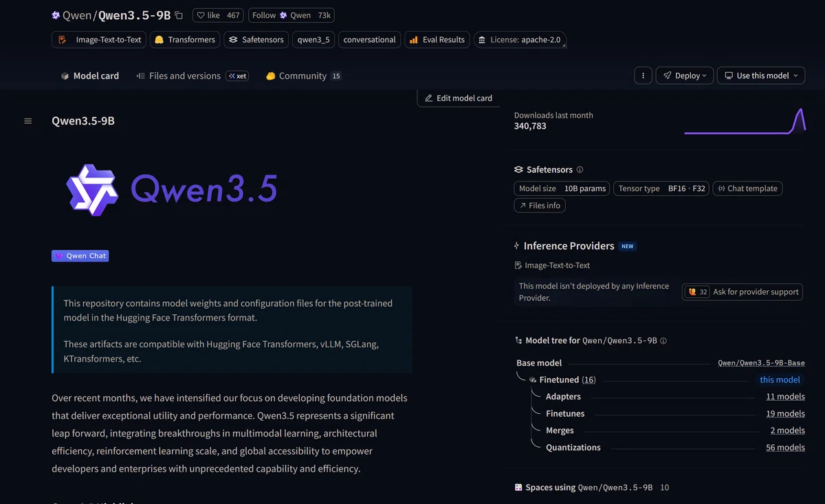The height and width of the screenshot is (504, 825).
Task: Expand Use this model dropdown
Action: point(760,76)
